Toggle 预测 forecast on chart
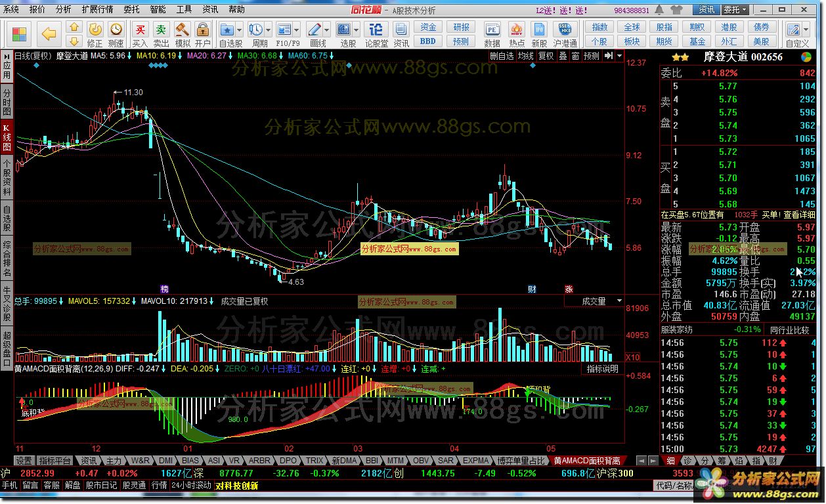 pos(592,56)
